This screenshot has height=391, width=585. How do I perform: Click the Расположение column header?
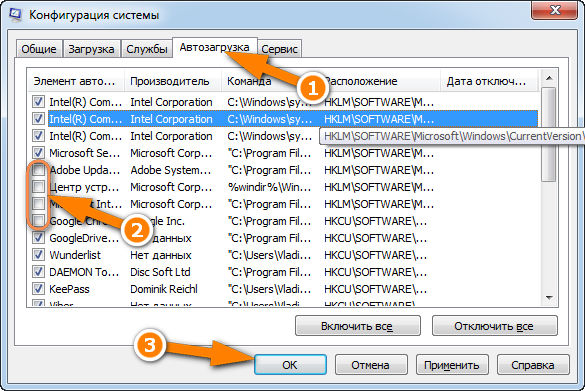point(379,81)
